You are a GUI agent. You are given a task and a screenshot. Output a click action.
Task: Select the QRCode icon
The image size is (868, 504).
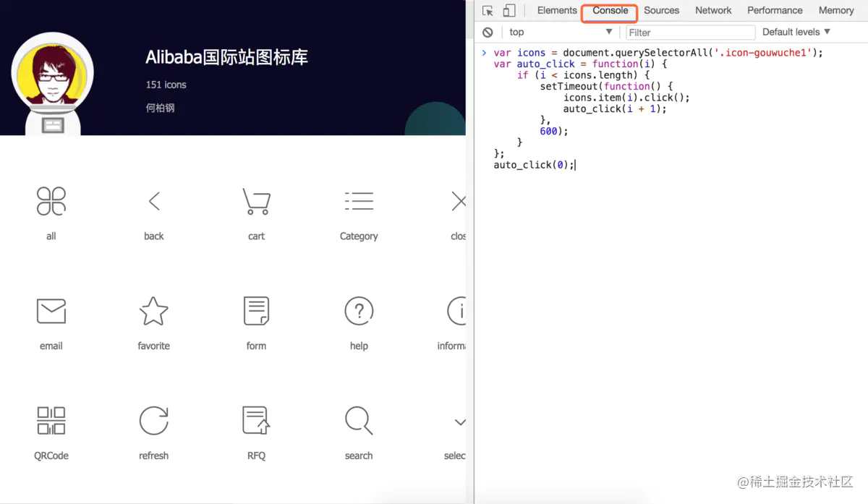point(51,421)
